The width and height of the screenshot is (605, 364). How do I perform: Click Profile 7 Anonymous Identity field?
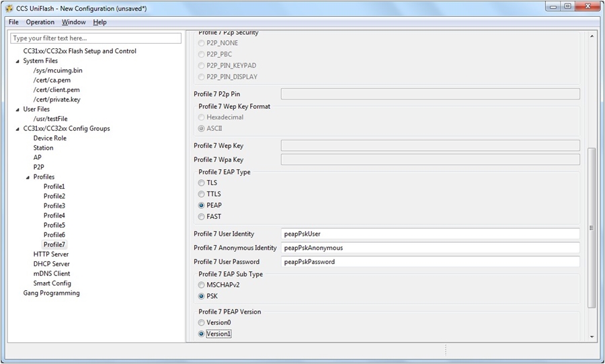coord(430,248)
